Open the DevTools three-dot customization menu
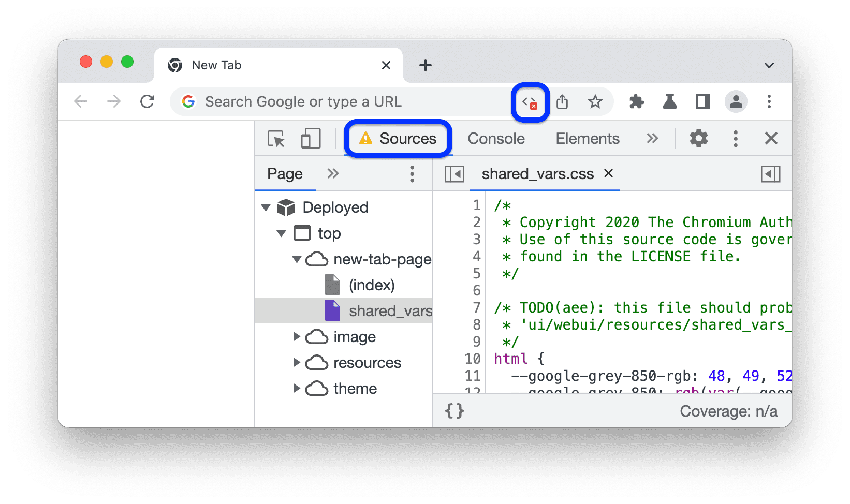 (735, 139)
